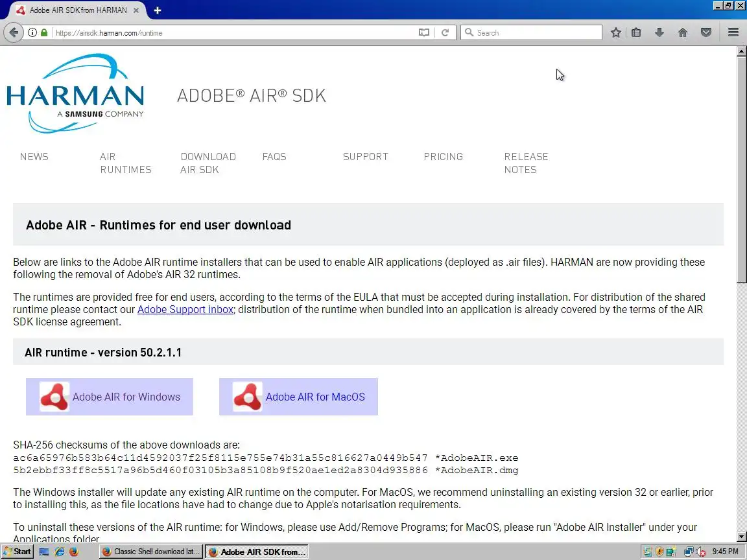Close the Adobe AIR SDK tab
Viewport: 747px width, 560px height.
[x=136, y=10]
